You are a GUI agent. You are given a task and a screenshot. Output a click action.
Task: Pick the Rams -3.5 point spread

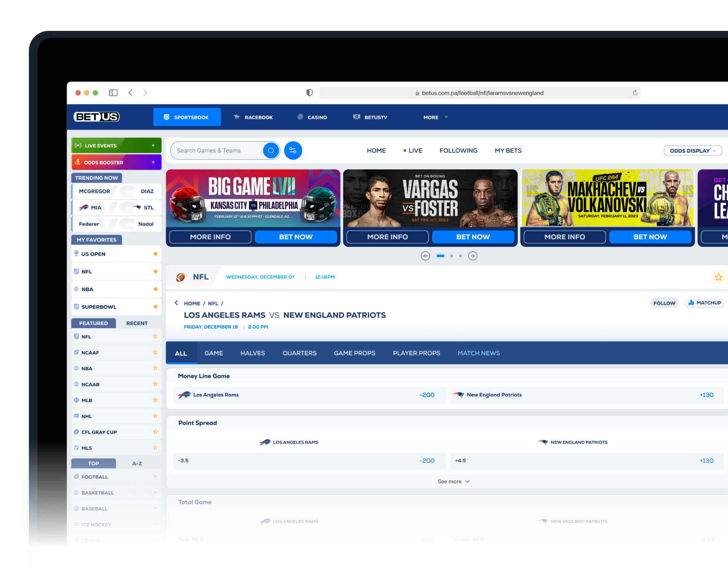click(x=310, y=461)
